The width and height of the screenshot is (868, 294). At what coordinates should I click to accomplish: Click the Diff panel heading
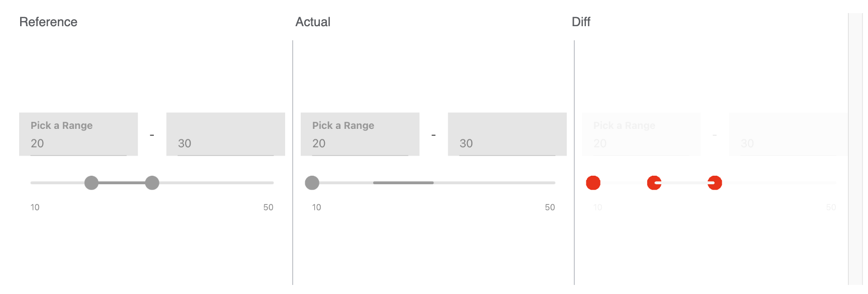[581, 22]
